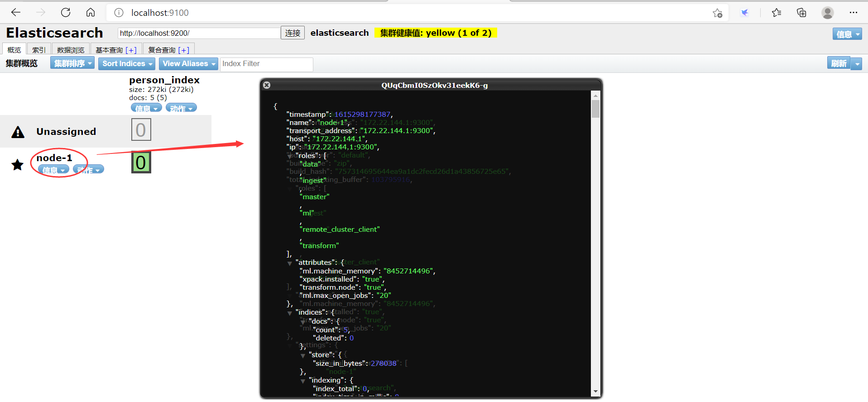
Task: Click the browser refresh icon
Action: (x=66, y=13)
